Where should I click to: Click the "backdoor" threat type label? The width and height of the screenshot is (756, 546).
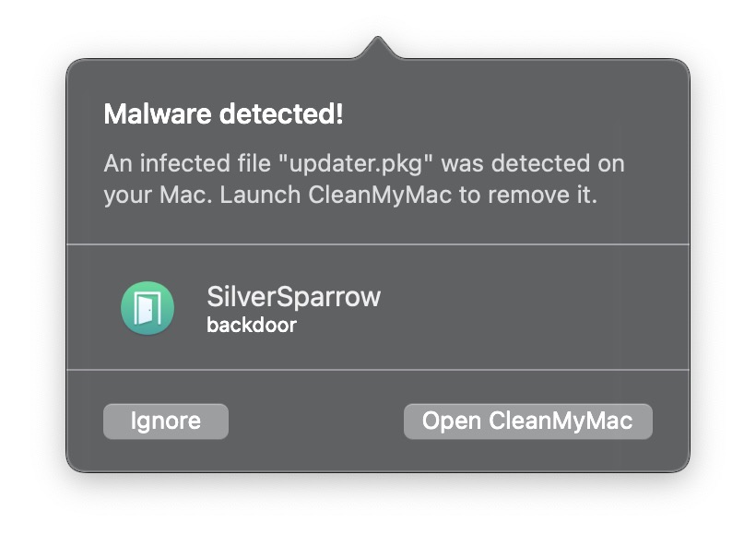[252, 325]
